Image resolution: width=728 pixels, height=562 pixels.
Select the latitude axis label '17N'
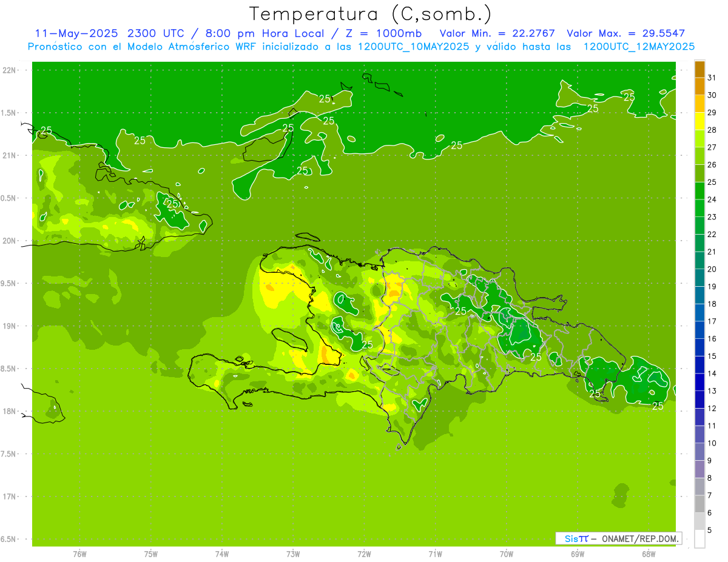(x=9, y=497)
